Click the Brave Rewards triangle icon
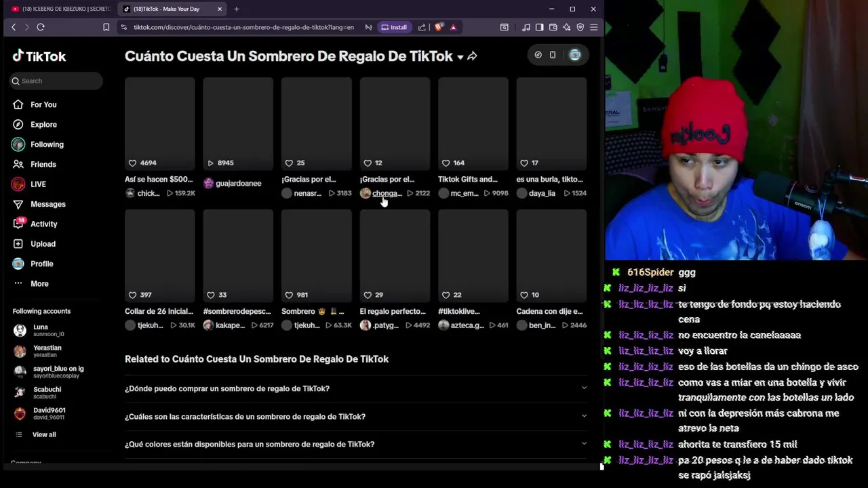868x488 pixels. (x=453, y=27)
